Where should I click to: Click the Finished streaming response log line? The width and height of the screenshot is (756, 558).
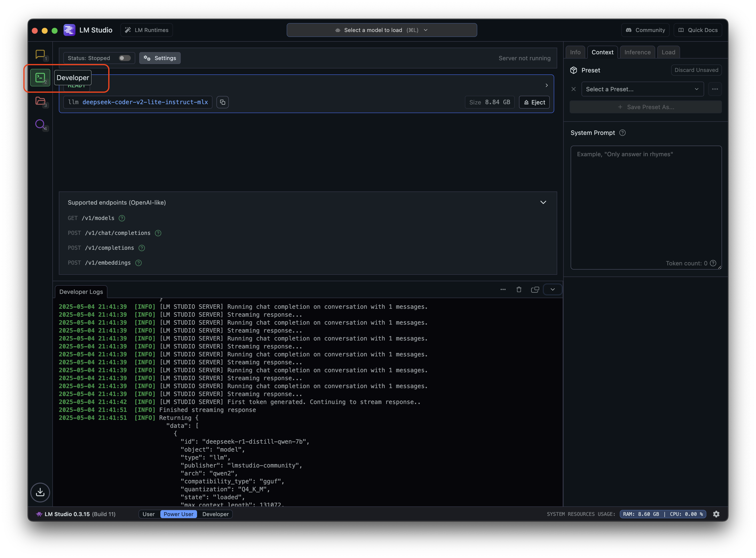click(x=157, y=410)
